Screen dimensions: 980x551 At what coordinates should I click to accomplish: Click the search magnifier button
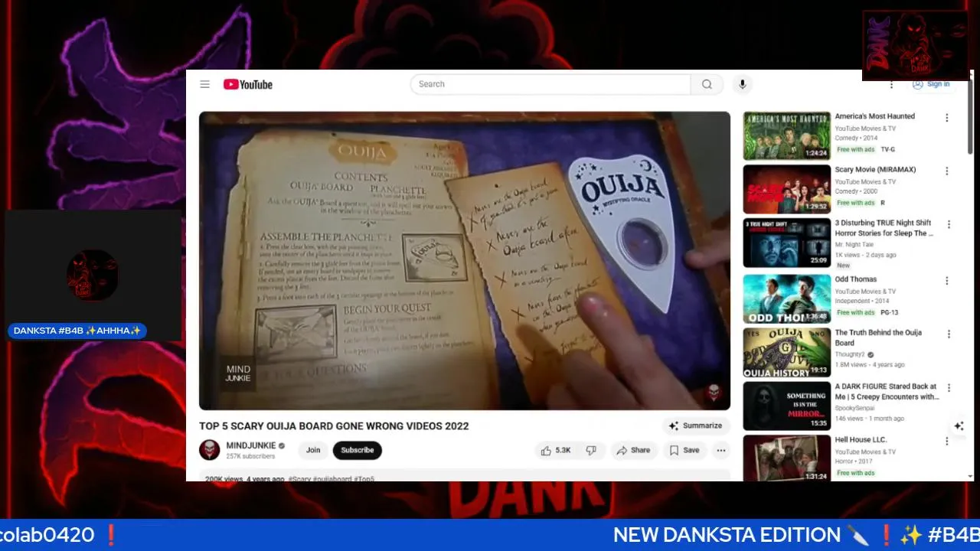707,84
